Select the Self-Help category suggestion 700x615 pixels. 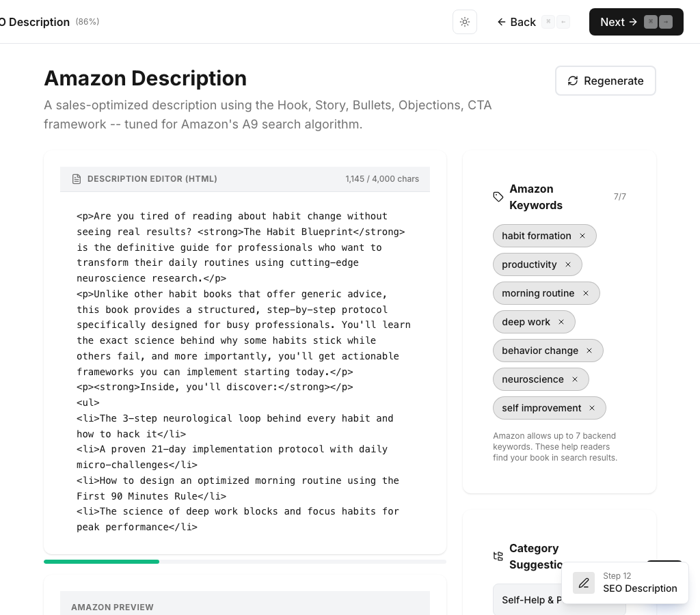[x=530, y=600]
